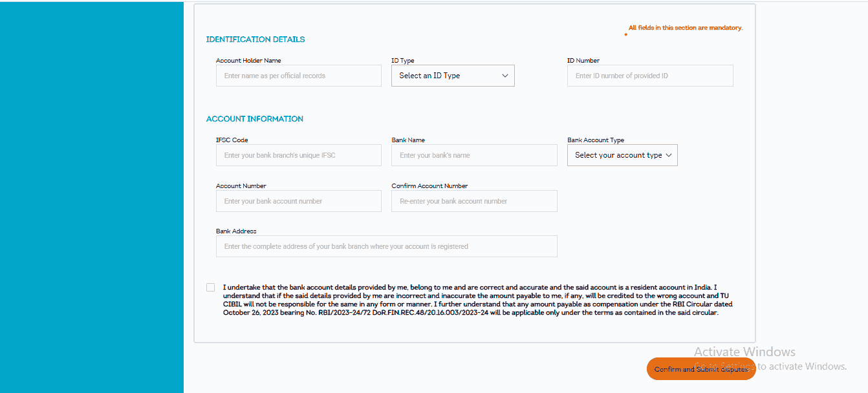The width and height of the screenshot is (868, 393).
Task: Click the Activate Windows watermark text
Action: point(745,352)
